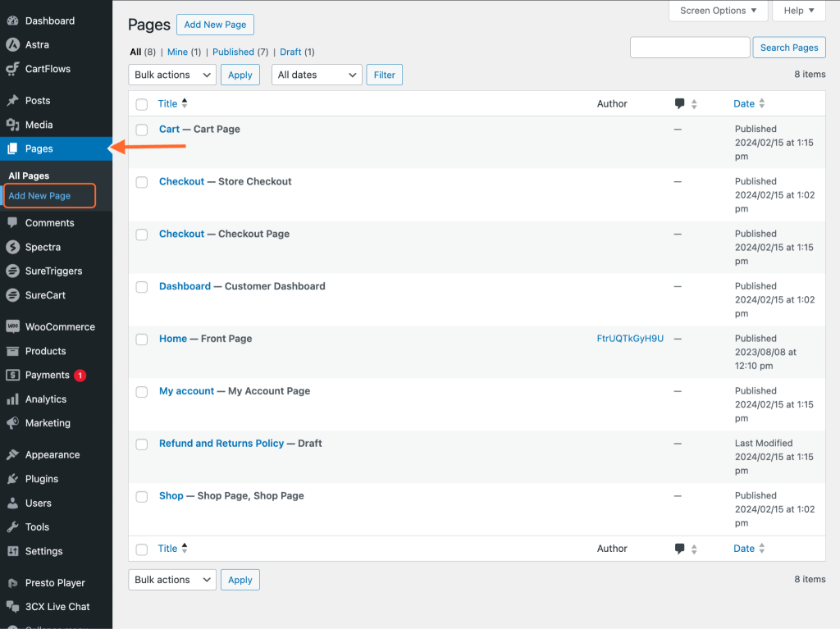Click the Analytics bar chart icon
The image size is (840, 629).
click(x=12, y=399)
